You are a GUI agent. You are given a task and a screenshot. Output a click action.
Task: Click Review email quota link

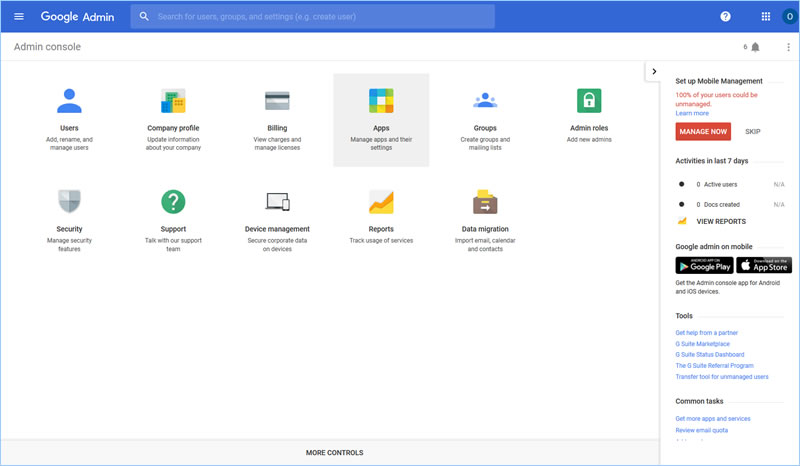(x=702, y=430)
